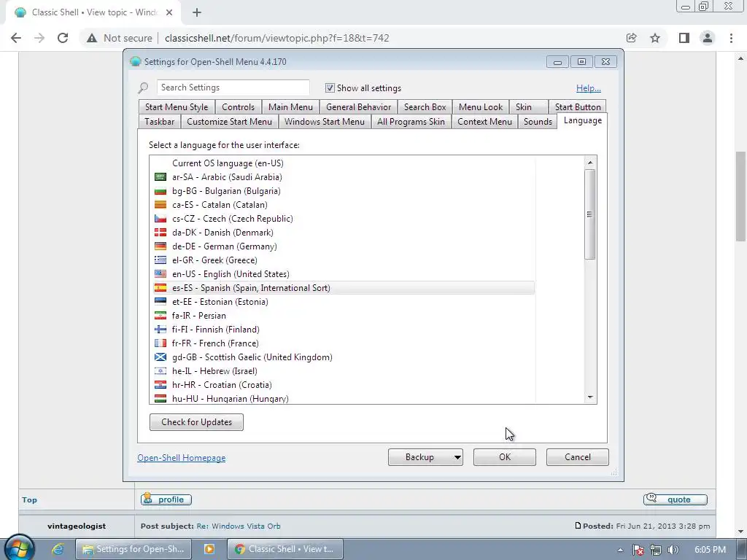Click the browser back arrow

(16, 38)
